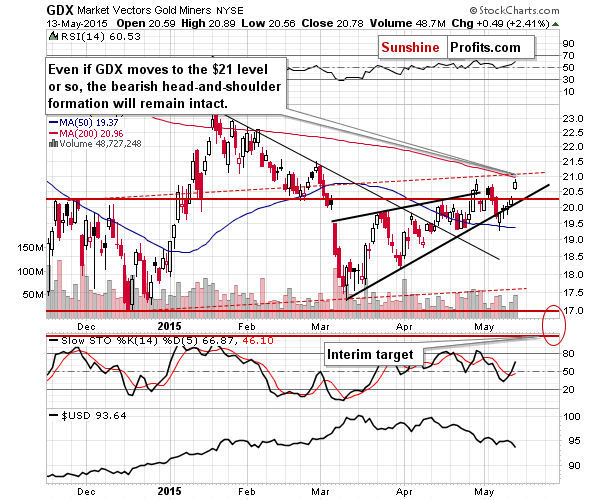
Task: Click the last candlestick near 20.78
Action: [x=515, y=184]
